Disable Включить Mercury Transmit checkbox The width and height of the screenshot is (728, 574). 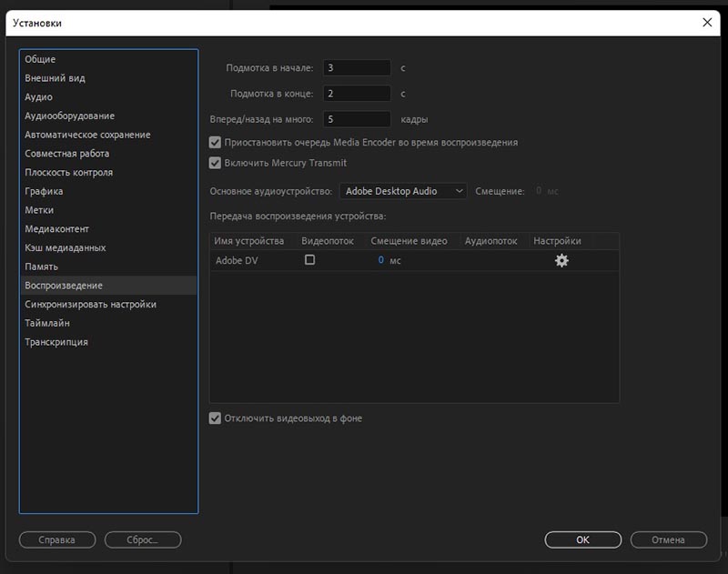[216, 164]
